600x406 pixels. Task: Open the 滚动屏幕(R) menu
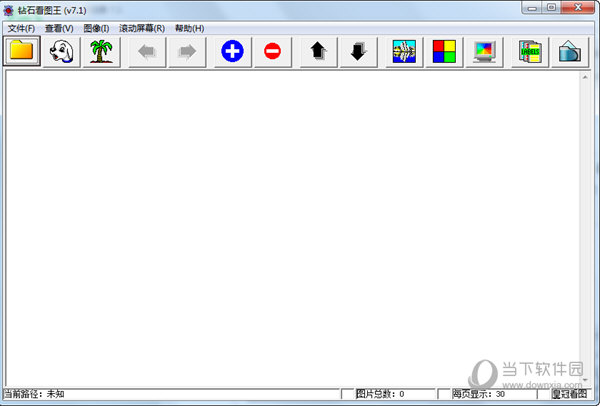click(x=141, y=28)
